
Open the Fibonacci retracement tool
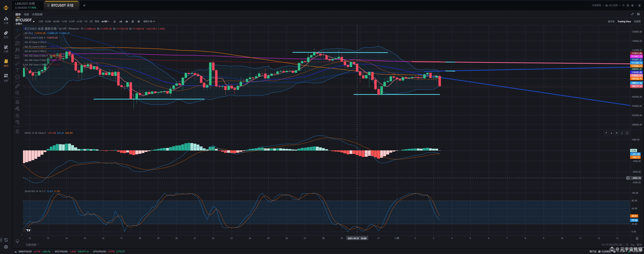17,43
